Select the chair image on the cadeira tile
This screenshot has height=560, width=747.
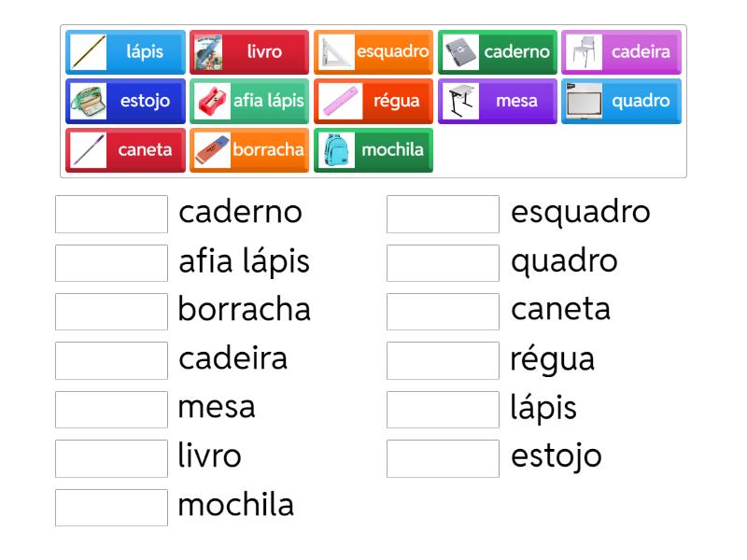click(x=585, y=53)
